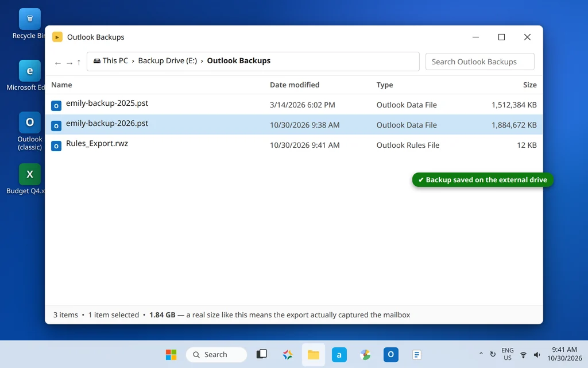
Task: Click Outlook Rules File type cell
Action: coord(408,145)
